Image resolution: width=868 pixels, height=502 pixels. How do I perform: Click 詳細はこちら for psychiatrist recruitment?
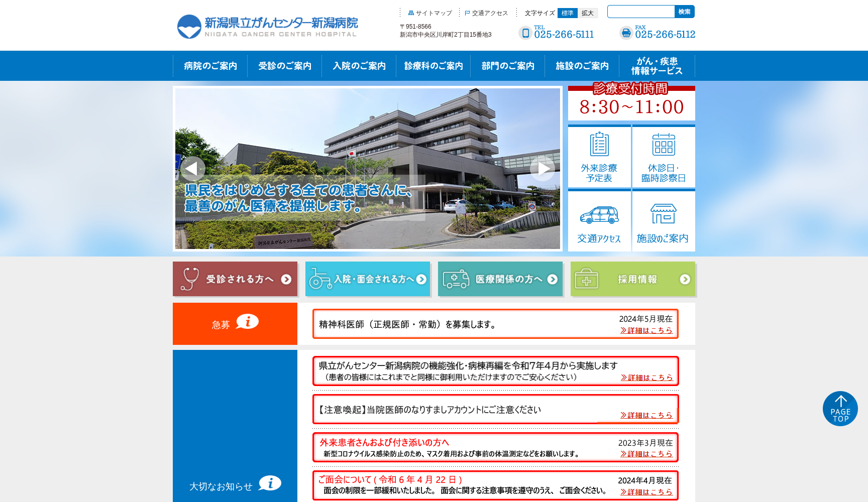click(x=646, y=331)
